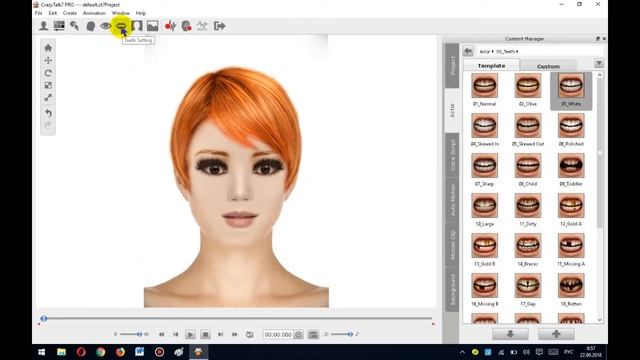Open the Motion Clip side tab

452,245
